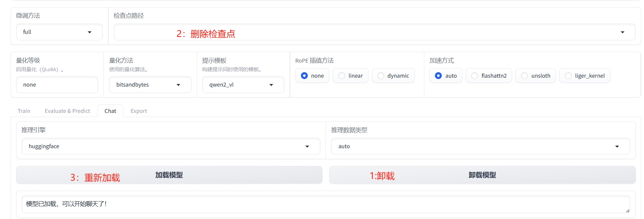Switch to the Train tab
This screenshot has width=644, height=219.
pyautogui.click(x=24, y=111)
